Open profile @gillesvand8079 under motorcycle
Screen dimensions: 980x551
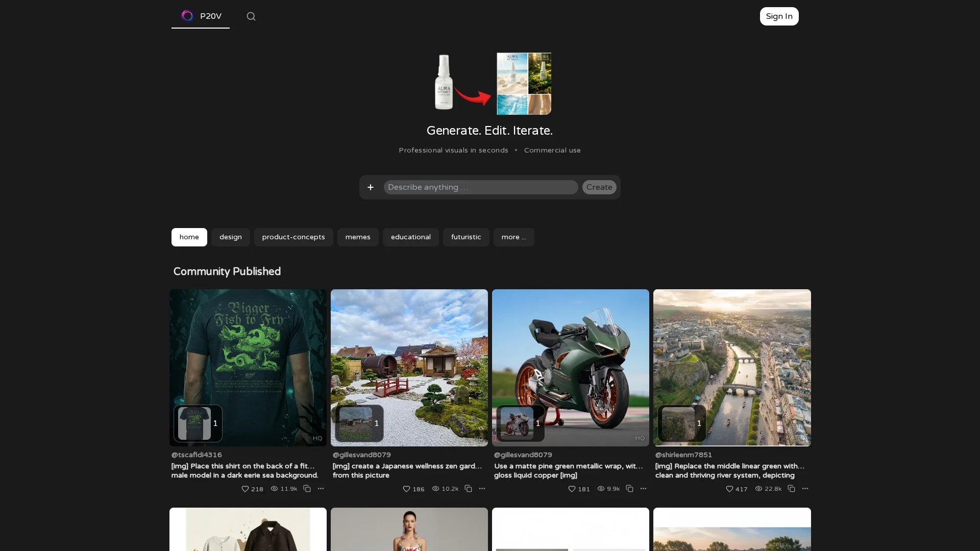tap(523, 455)
